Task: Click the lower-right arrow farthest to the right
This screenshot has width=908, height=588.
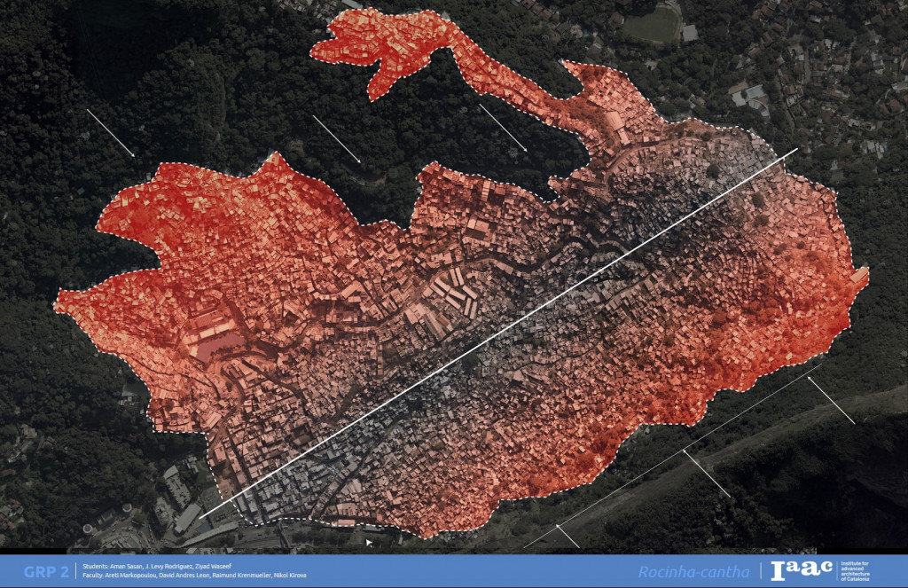Action: pyautogui.click(x=831, y=400)
